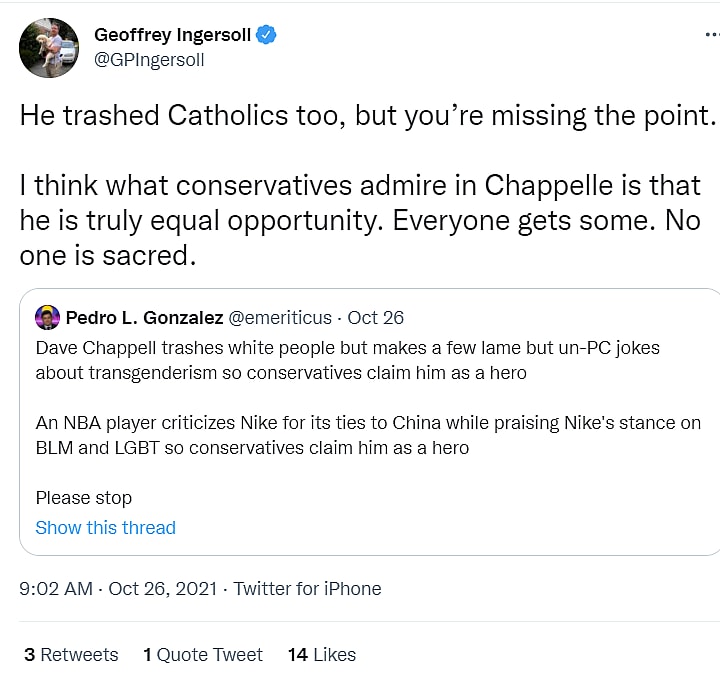
Task: Click the "Please stop" line in quoted tweet
Action: point(84,498)
